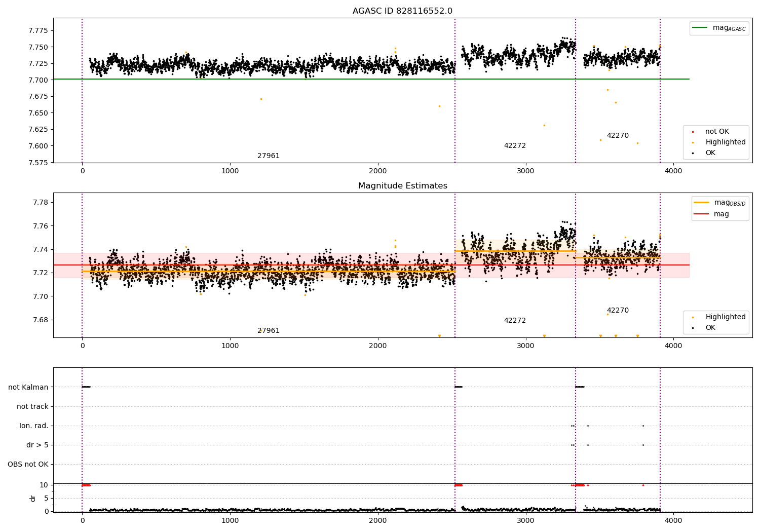Click the 42270 label in middle plot
The width and height of the screenshot is (760, 532).
(618, 311)
